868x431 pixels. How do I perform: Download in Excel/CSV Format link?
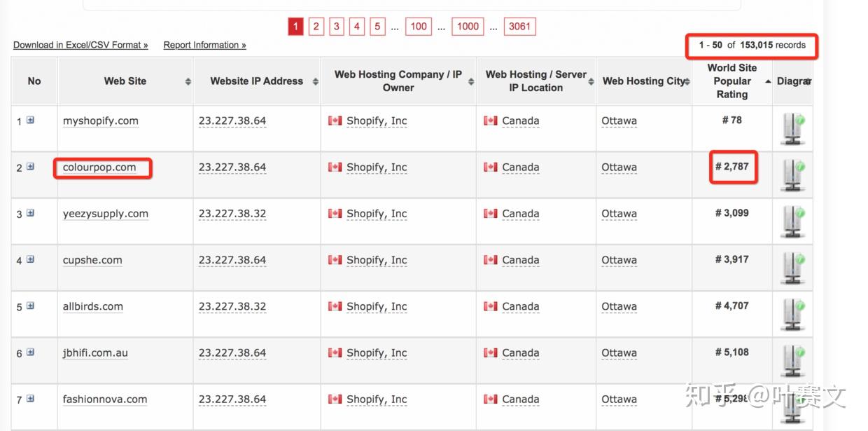coord(80,45)
